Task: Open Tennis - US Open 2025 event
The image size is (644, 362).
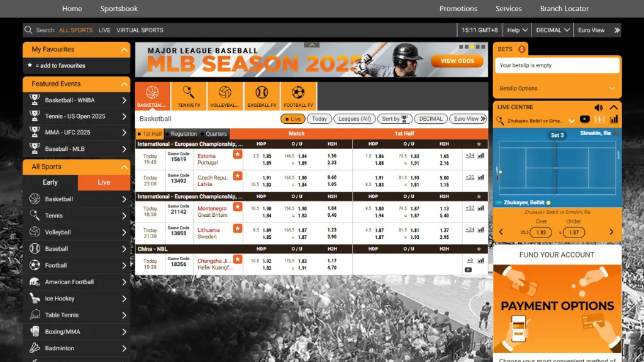Action: [77, 116]
